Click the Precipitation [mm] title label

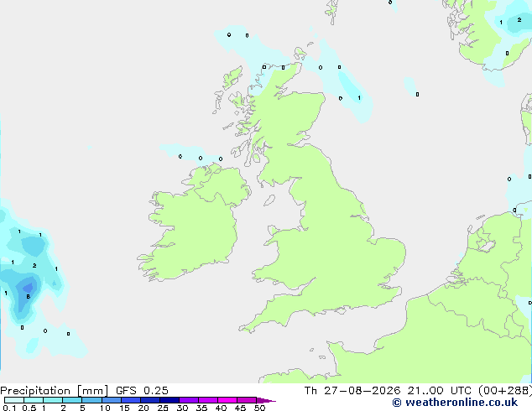(x=55, y=391)
